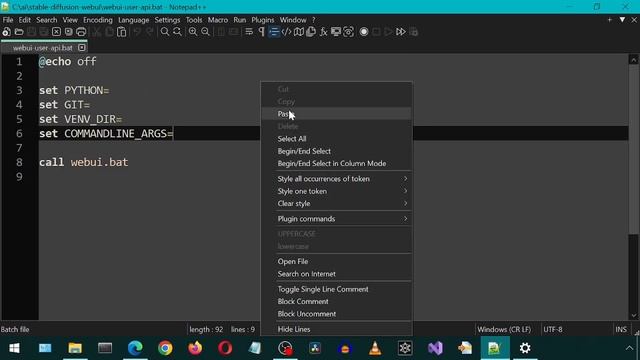
Task: Expand Plugin commands submenu
Action: click(x=336, y=219)
